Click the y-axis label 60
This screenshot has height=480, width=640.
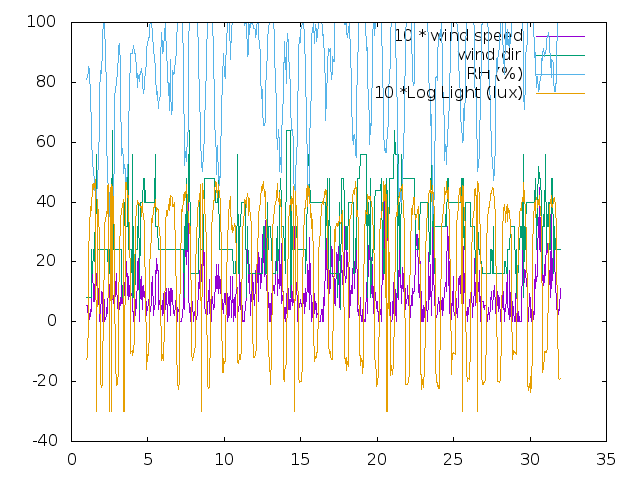click(x=46, y=142)
